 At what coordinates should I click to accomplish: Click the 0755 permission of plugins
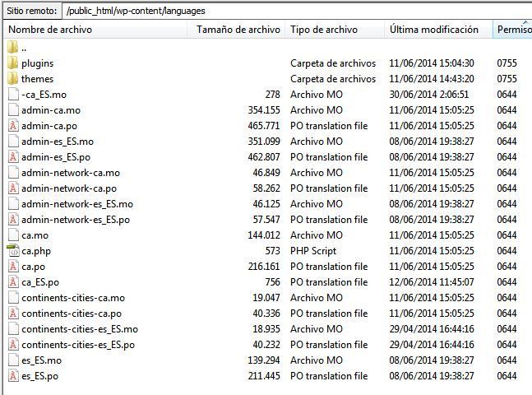[x=507, y=63]
